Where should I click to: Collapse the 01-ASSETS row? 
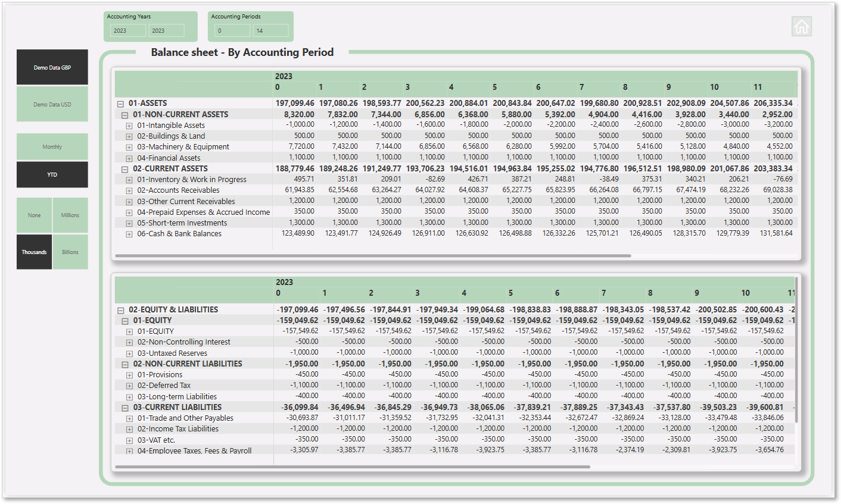(x=121, y=104)
